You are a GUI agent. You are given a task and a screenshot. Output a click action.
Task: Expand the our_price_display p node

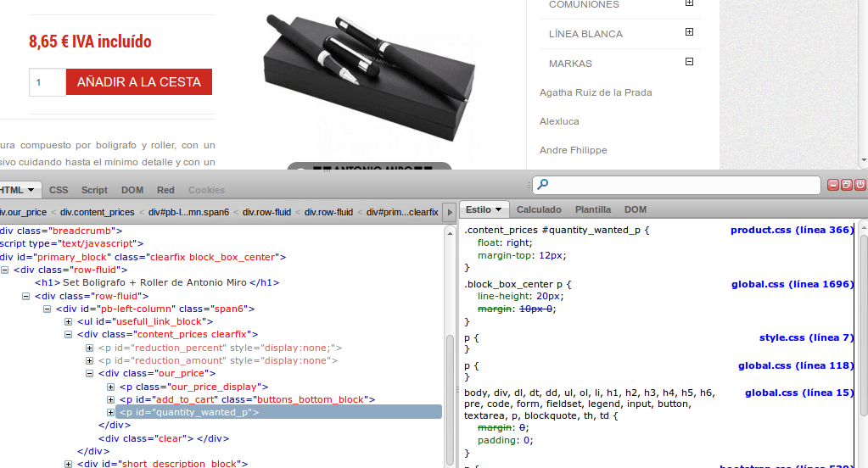(110, 387)
